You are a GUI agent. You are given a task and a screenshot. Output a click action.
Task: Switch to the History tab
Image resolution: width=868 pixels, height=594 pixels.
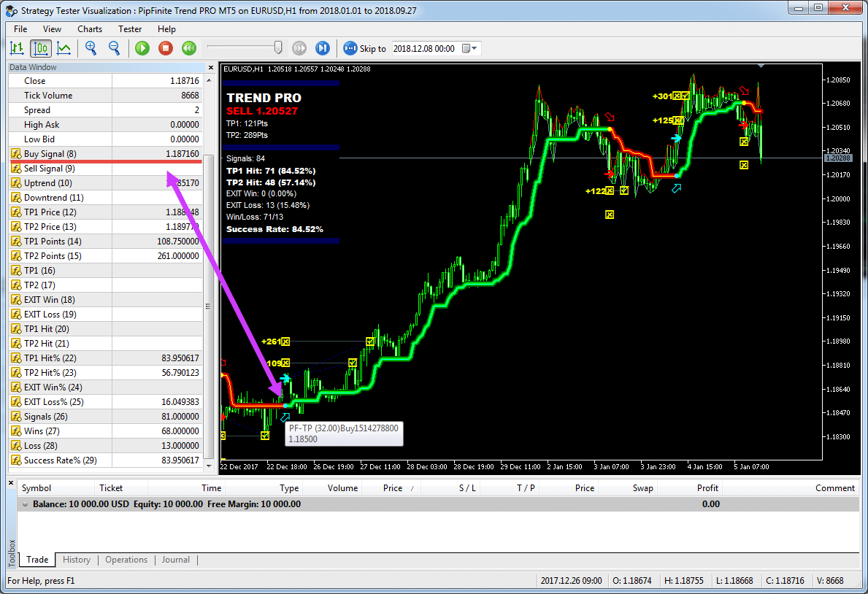tap(77, 560)
